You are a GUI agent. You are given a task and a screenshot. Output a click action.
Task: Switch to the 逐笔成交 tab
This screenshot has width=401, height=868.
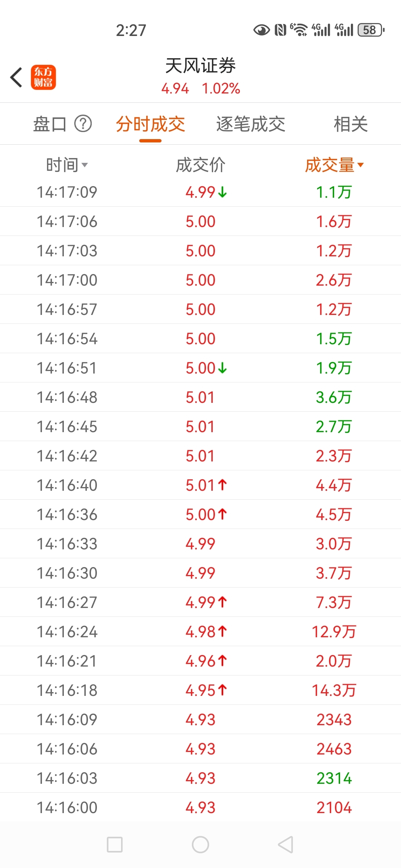251,124
